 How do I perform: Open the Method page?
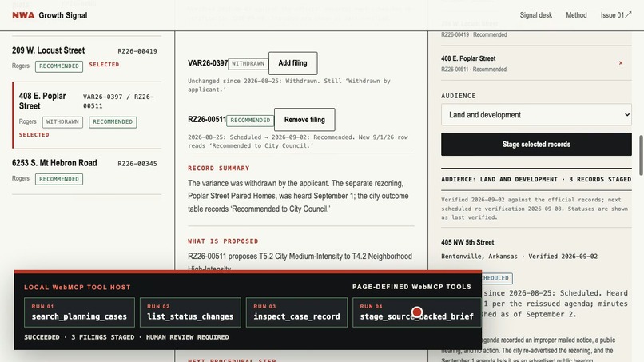[x=576, y=15]
